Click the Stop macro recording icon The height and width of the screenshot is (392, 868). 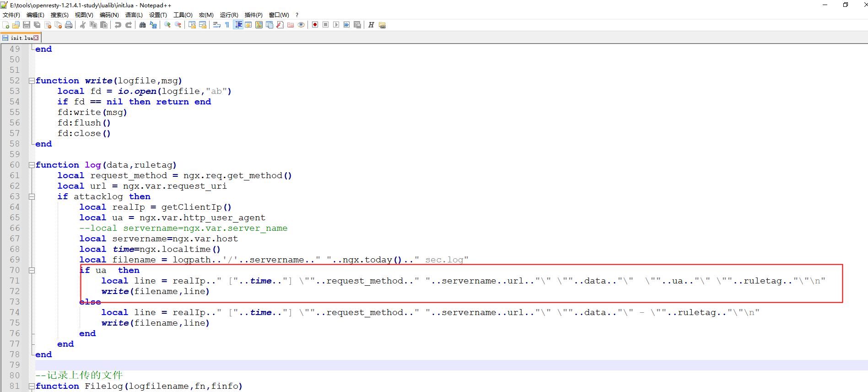pyautogui.click(x=326, y=25)
